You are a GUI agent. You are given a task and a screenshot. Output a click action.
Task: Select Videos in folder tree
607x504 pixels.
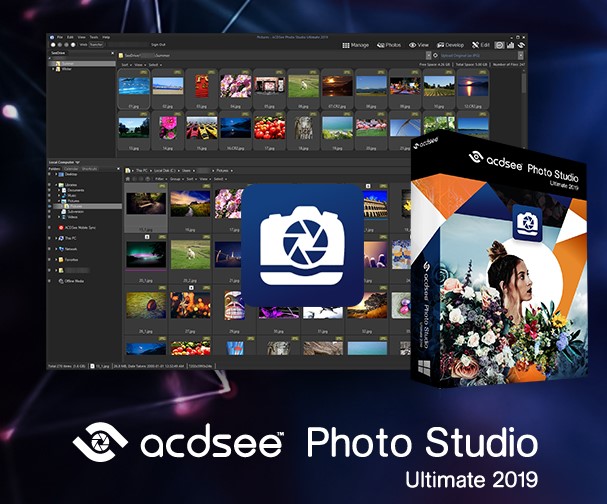click(x=72, y=217)
